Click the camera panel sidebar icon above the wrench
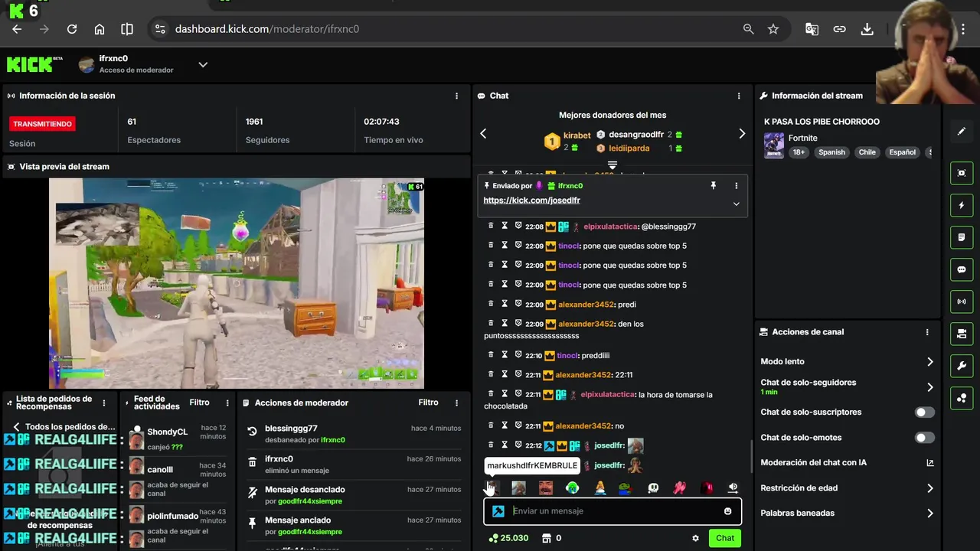 pos(962,334)
